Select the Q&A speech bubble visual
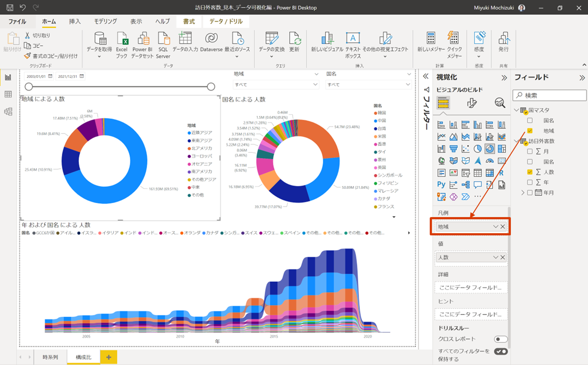 click(x=477, y=184)
